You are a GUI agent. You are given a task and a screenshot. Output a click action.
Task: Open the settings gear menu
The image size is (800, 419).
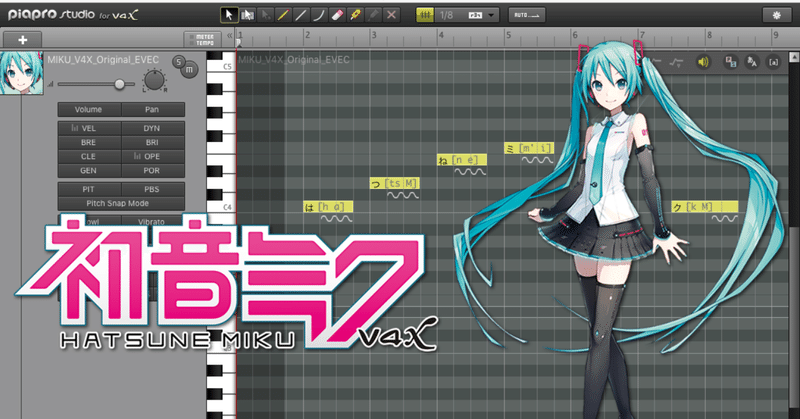click(x=776, y=15)
